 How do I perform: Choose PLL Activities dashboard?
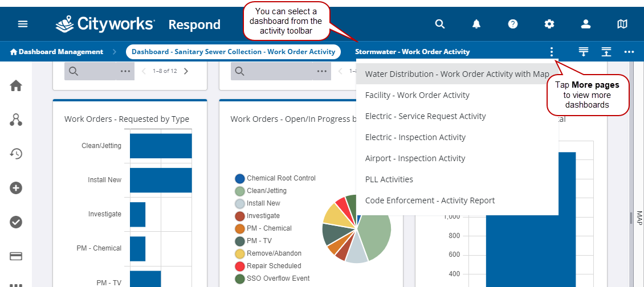tap(457, 179)
